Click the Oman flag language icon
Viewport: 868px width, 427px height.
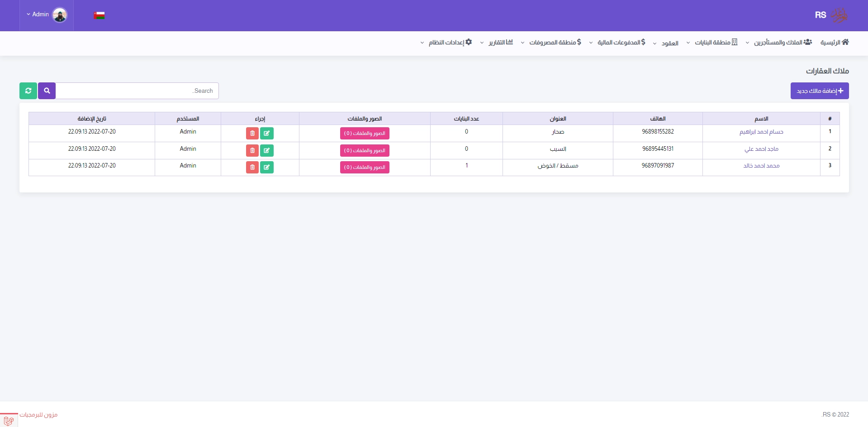pos(99,15)
